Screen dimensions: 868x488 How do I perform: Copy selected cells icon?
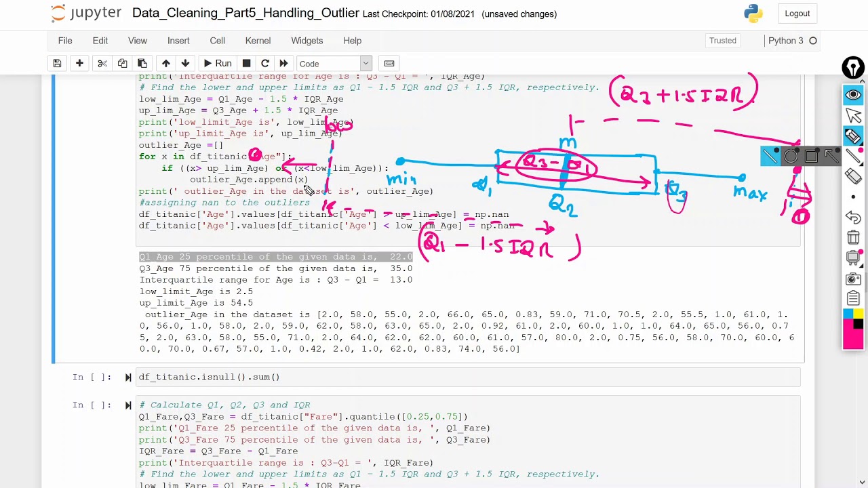[x=122, y=64]
